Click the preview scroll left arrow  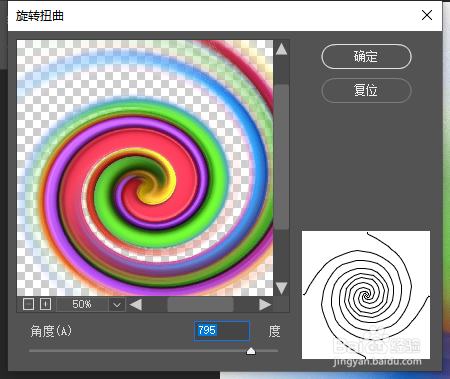(x=136, y=305)
